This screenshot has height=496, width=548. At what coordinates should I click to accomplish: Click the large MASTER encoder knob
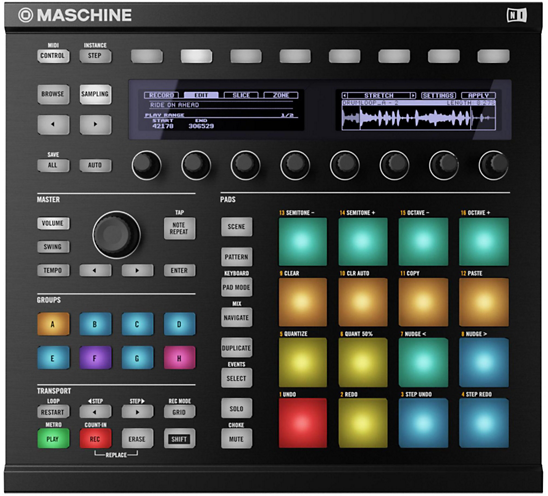coord(116,235)
